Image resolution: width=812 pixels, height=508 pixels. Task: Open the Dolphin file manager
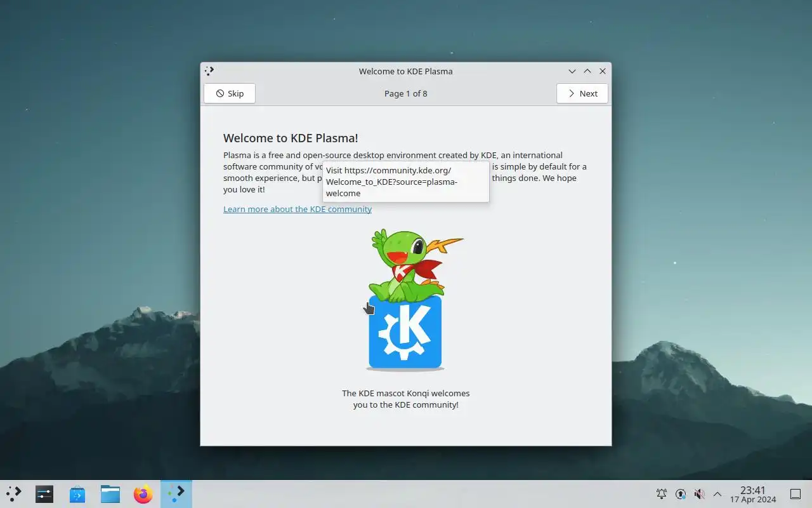110,493
